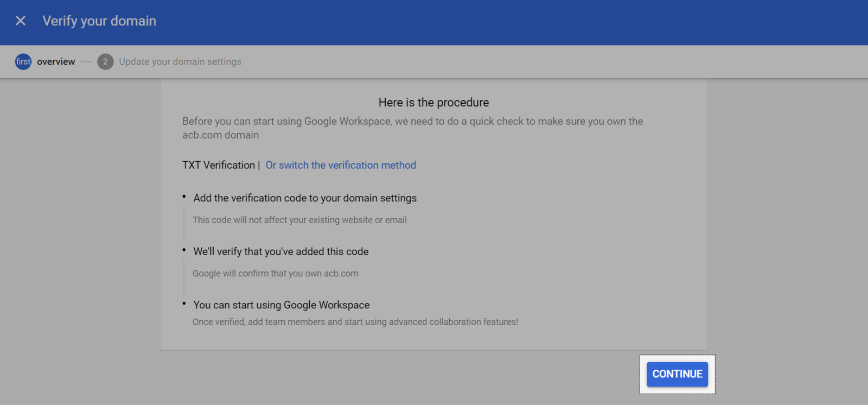
Task: Select step 2 circle icon
Action: (105, 61)
